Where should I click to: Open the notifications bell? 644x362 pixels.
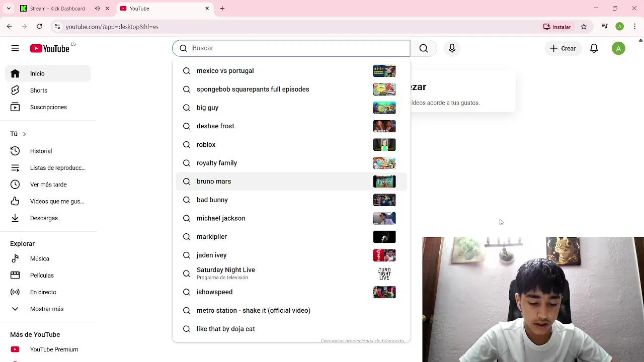click(x=594, y=48)
